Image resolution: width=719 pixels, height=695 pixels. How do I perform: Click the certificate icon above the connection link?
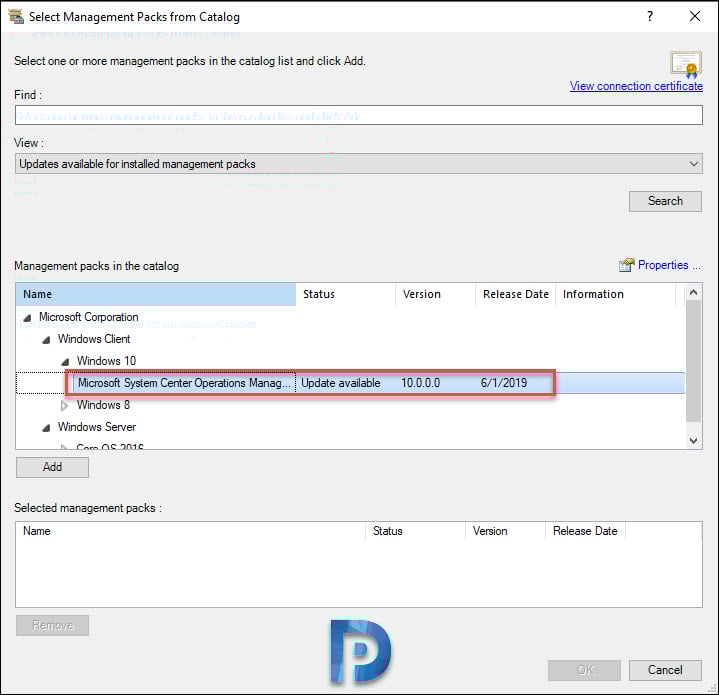pos(686,64)
